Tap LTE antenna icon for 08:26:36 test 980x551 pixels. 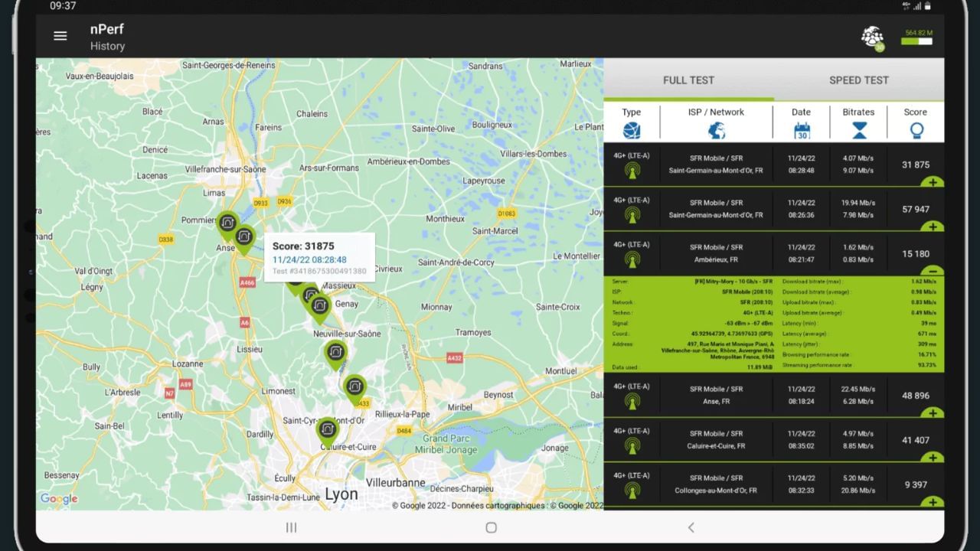[x=632, y=215]
